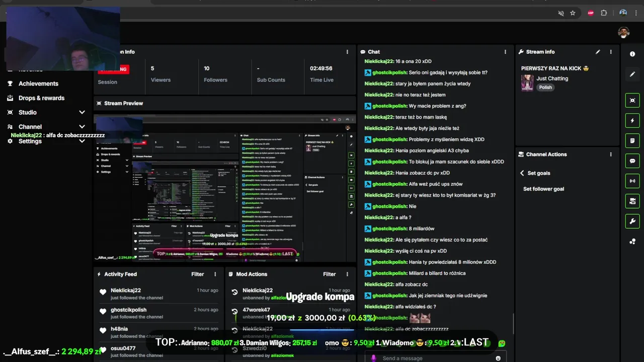Toggle the mod actions note icon

(x=632, y=141)
